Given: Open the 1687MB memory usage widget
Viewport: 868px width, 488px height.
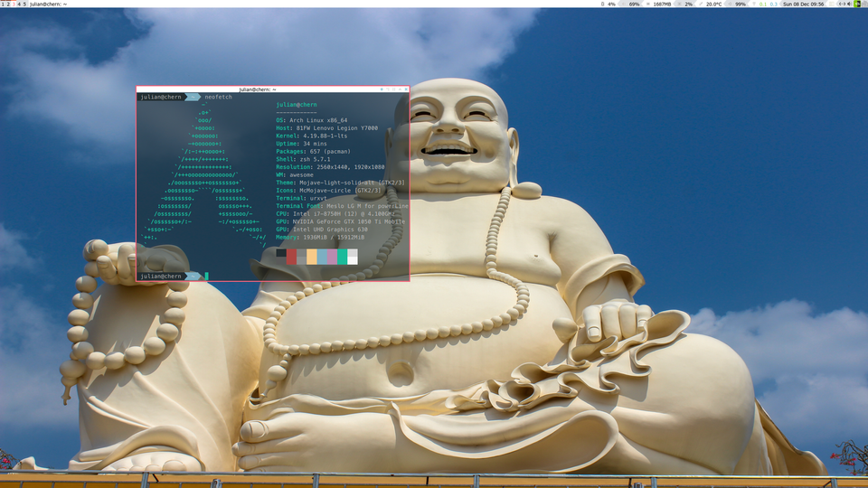Looking at the screenshot, I should point(659,4).
